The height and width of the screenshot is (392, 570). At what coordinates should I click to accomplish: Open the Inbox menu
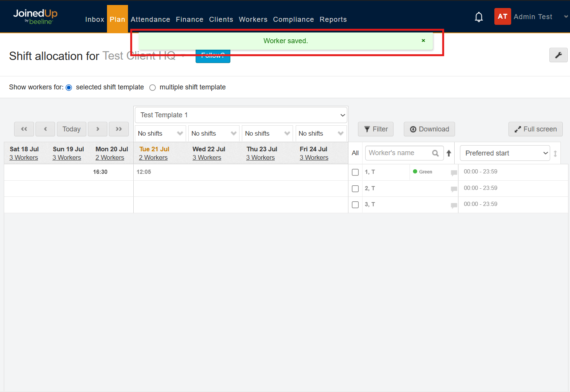coord(95,19)
